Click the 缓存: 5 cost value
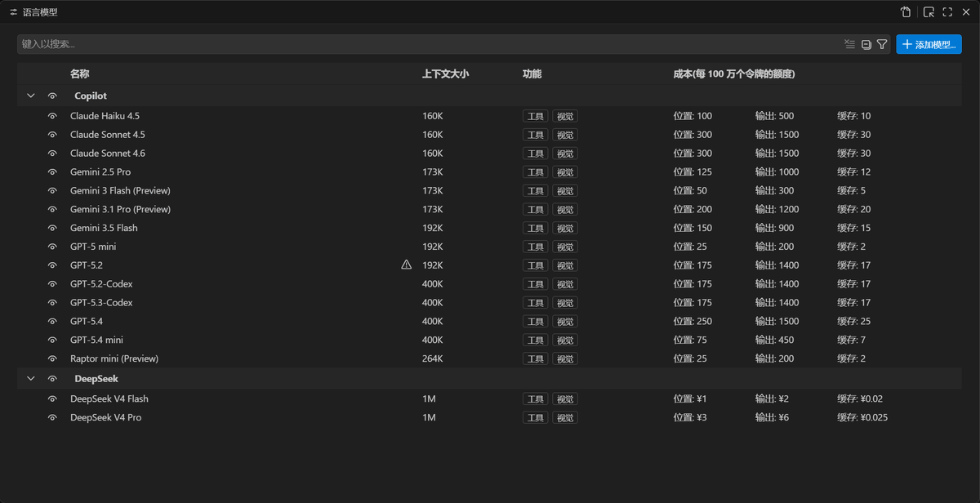This screenshot has width=980, height=503. (x=851, y=191)
